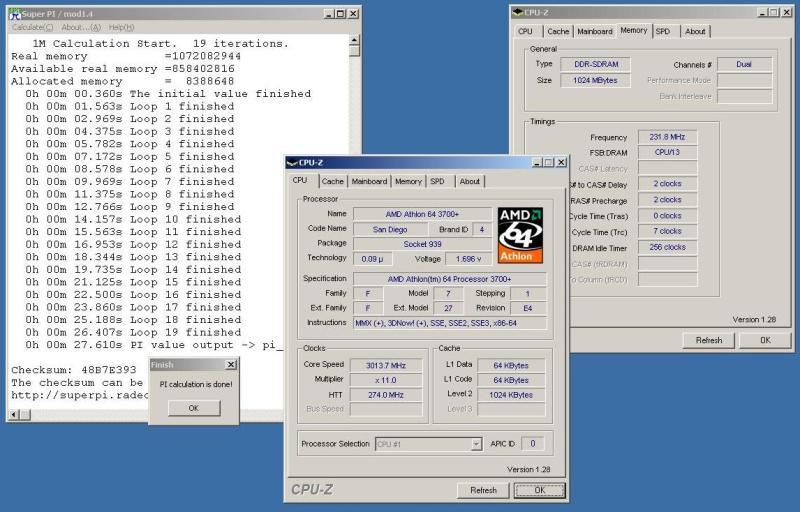Open the Calculate menu in Super PI
800x512 pixels.
tap(32, 28)
